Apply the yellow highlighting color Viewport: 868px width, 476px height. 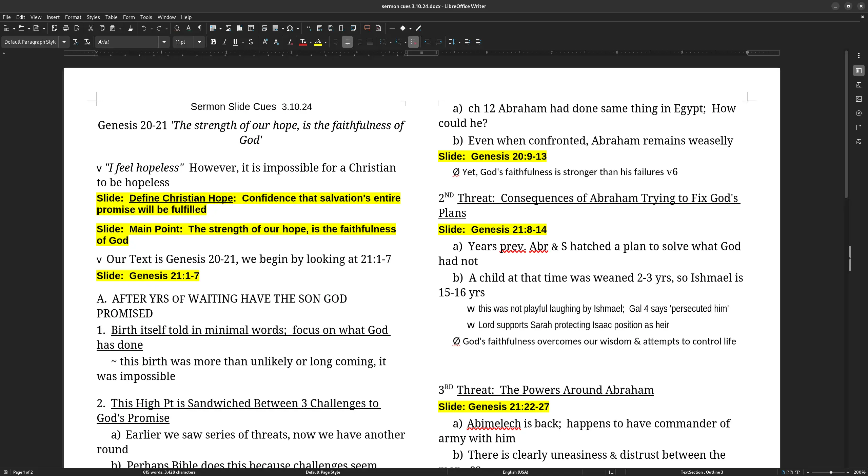coord(318,42)
